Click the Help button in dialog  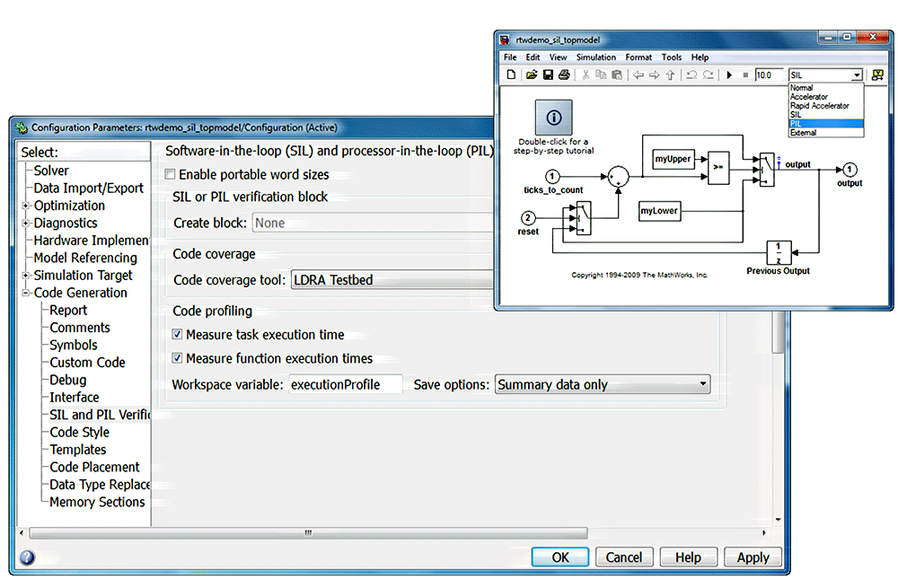688,557
